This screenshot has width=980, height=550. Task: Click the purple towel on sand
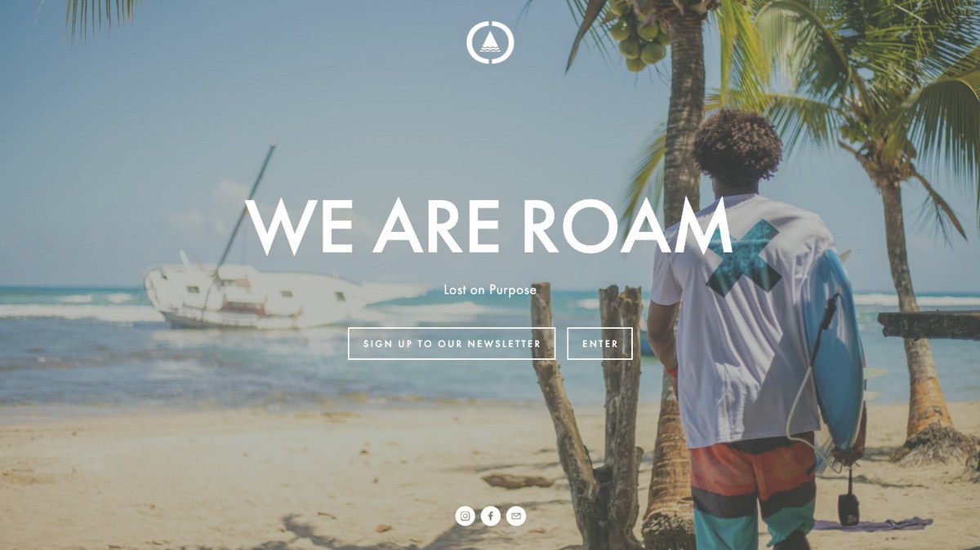point(884,523)
